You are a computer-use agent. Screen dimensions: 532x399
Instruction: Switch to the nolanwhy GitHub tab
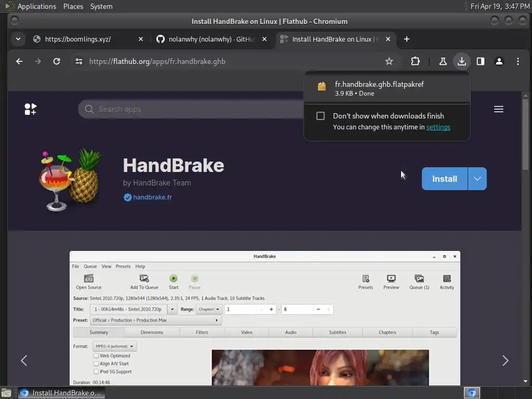pyautogui.click(x=211, y=39)
